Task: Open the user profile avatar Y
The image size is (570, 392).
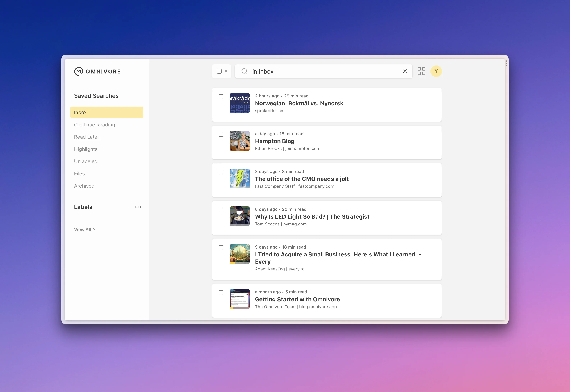Action: pyautogui.click(x=436, y=71)
